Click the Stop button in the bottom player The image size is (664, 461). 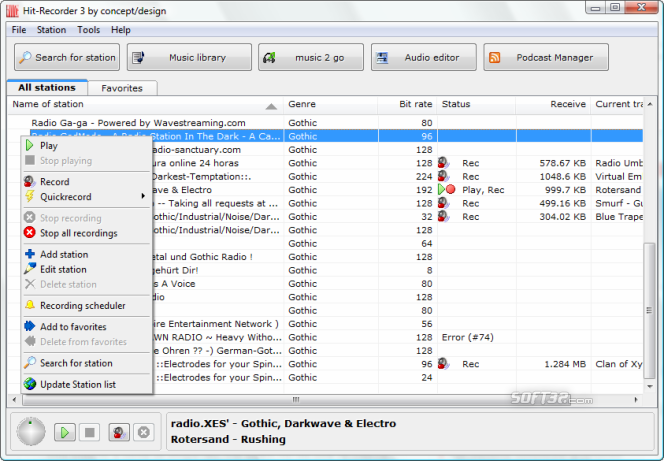point(89,432)
